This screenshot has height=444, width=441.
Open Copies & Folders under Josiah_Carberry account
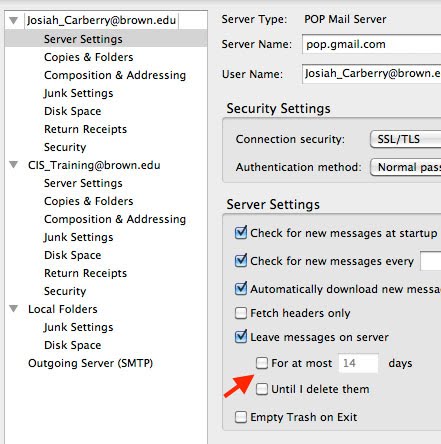pyautogui.click(x=89, y=57)
